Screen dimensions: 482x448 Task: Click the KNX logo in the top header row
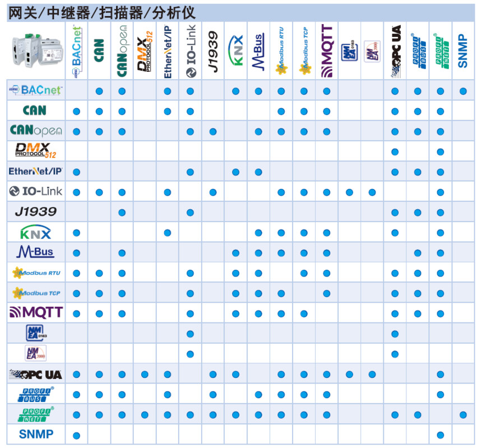(x=236, y=50)
